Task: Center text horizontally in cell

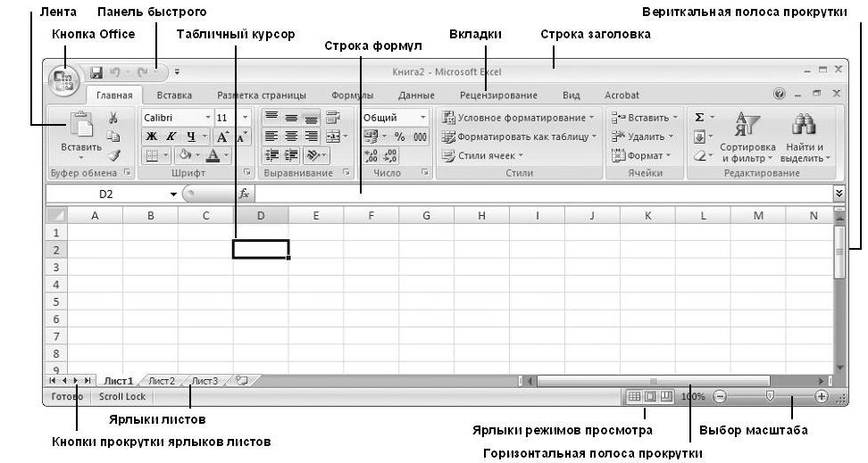Action: coord(291,136)
